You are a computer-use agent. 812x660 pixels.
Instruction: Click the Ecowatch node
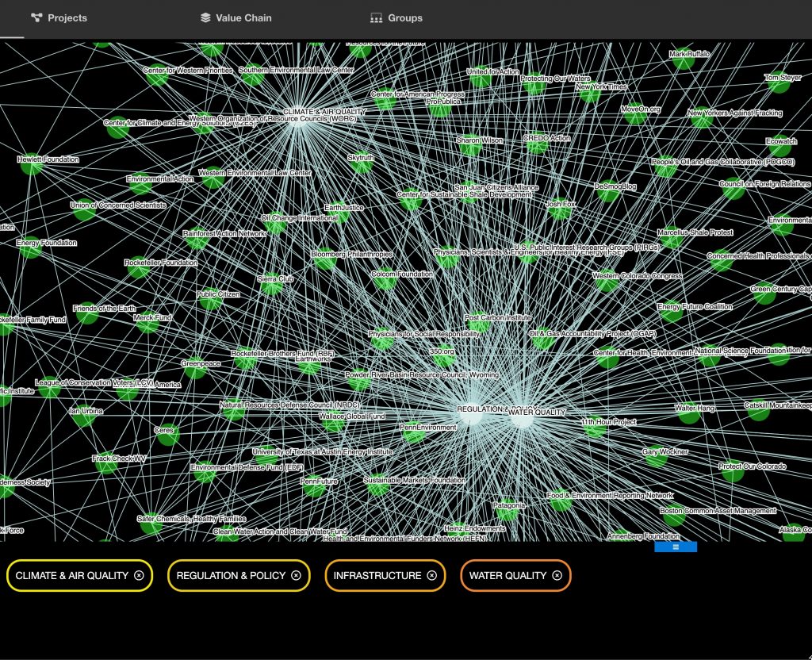click(779, 146)
